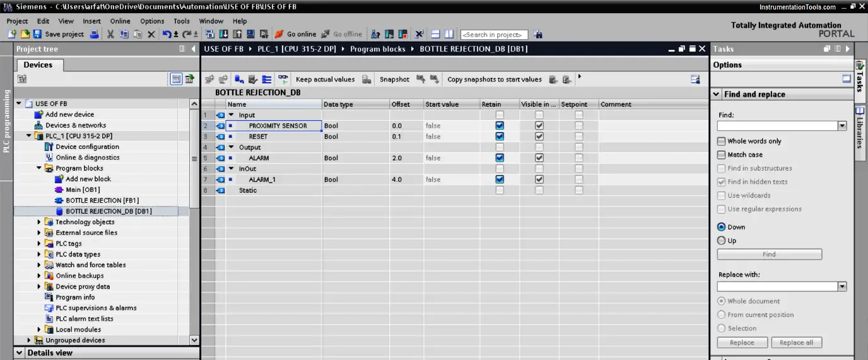
Task: Click the New project icon
Action: pyautogui.click(x=13, y=34)
